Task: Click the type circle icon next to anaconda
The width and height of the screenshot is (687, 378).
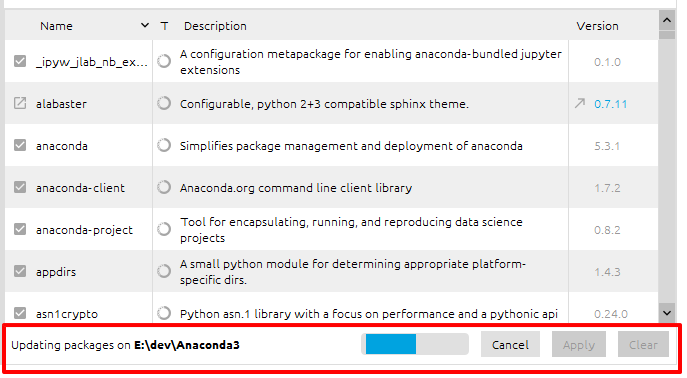Action: pyautogui.click(x=164, y=145)
